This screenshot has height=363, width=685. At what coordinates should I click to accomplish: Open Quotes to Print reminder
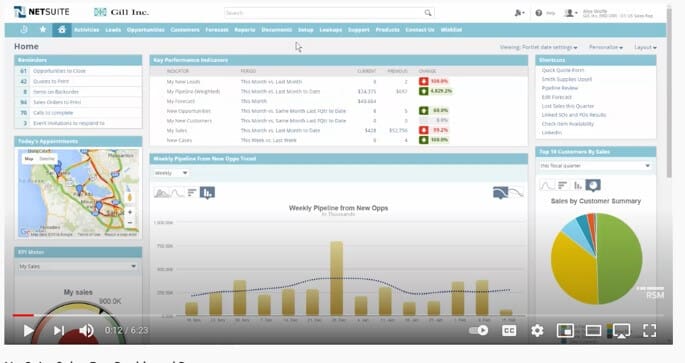pyautogui.click(x=51, y=81)
